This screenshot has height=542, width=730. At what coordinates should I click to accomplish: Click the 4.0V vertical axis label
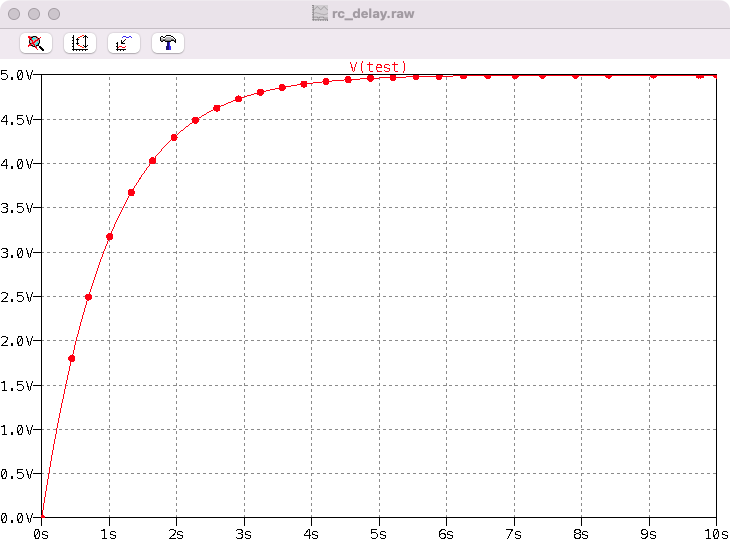(16, 164)
